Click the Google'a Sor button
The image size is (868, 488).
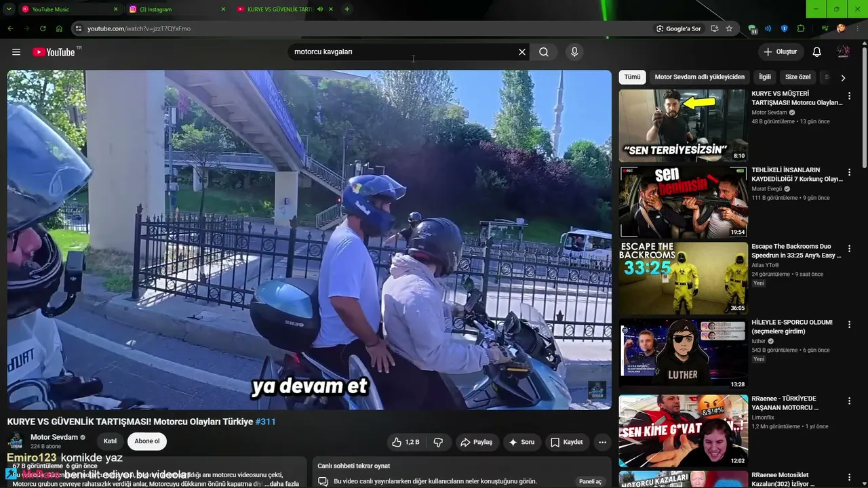pos(678,28)
